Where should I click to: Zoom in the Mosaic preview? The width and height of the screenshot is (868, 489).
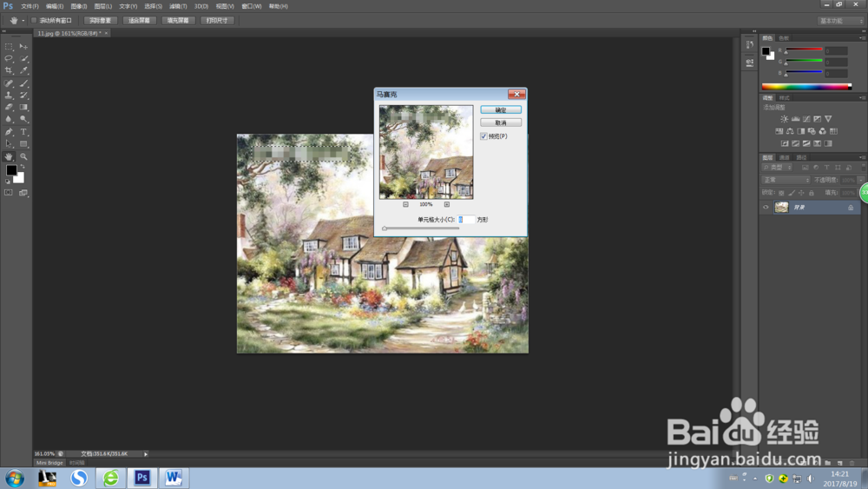447,204
